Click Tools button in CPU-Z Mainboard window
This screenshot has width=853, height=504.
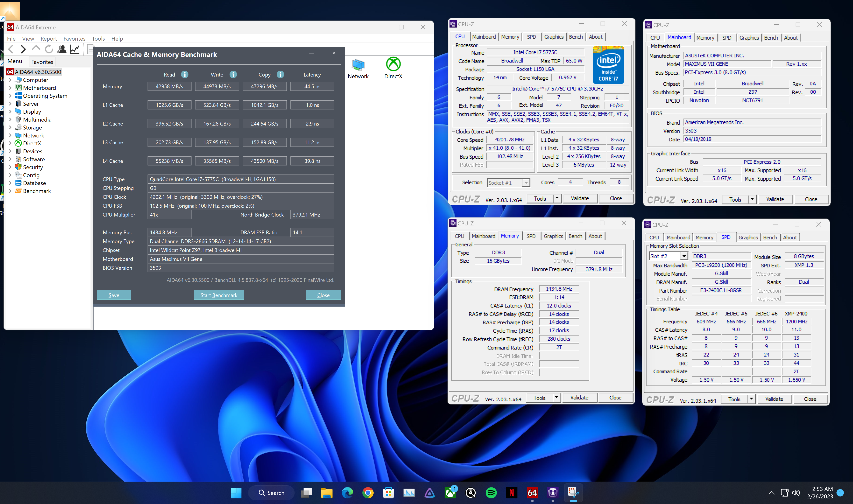pos(735,199)
